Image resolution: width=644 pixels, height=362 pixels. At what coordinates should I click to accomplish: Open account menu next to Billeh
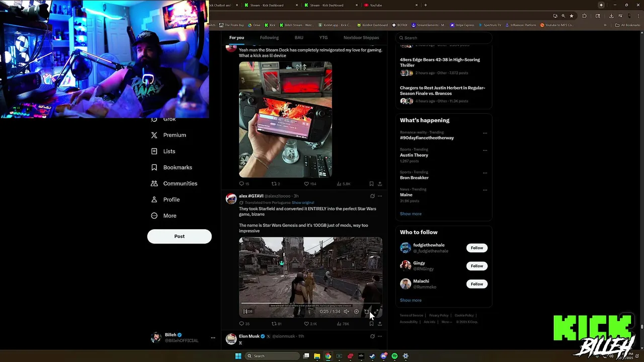213,338
